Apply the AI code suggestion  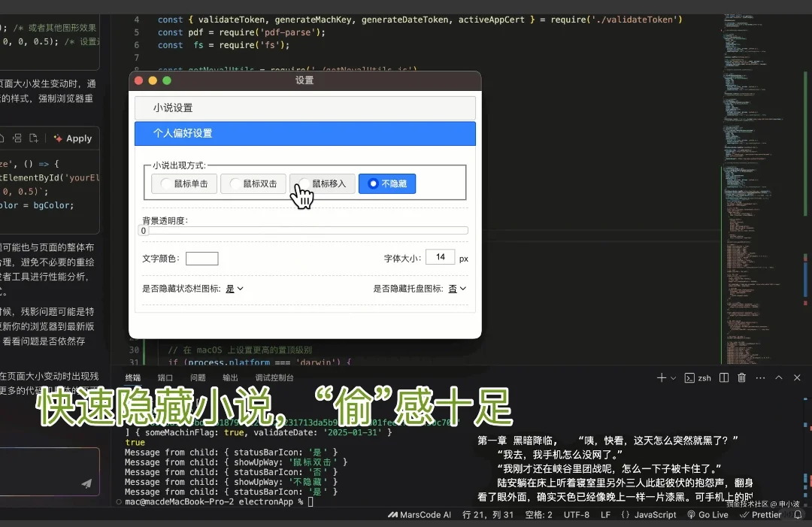point(73,138)
